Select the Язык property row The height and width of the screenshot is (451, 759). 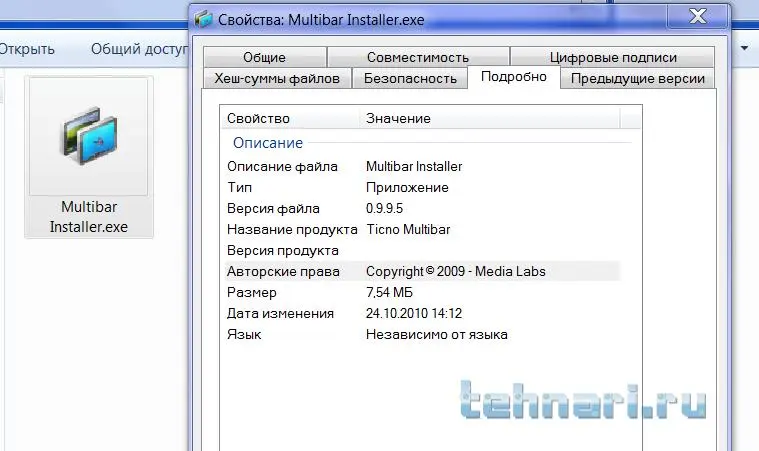[x=422, y=334]
